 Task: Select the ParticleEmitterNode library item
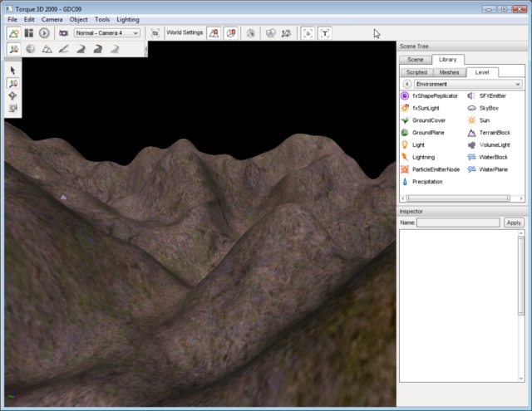435,169
